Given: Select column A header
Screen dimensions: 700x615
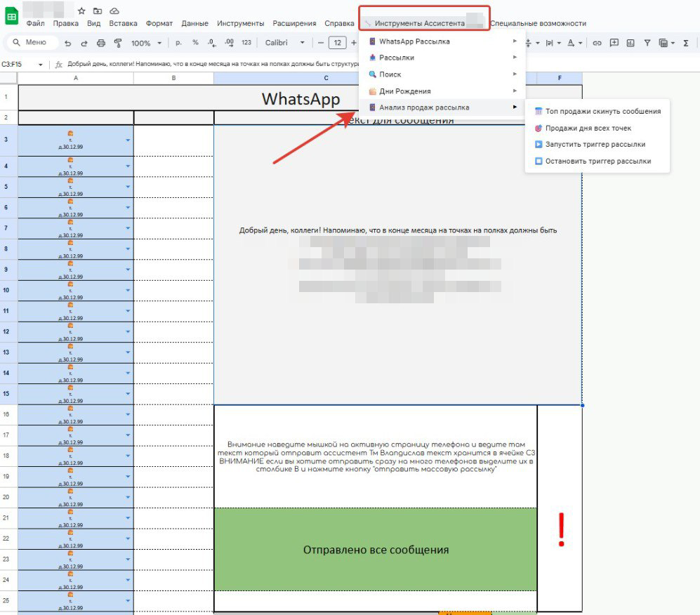Looking at the screenshot, I should pos(75,78).
